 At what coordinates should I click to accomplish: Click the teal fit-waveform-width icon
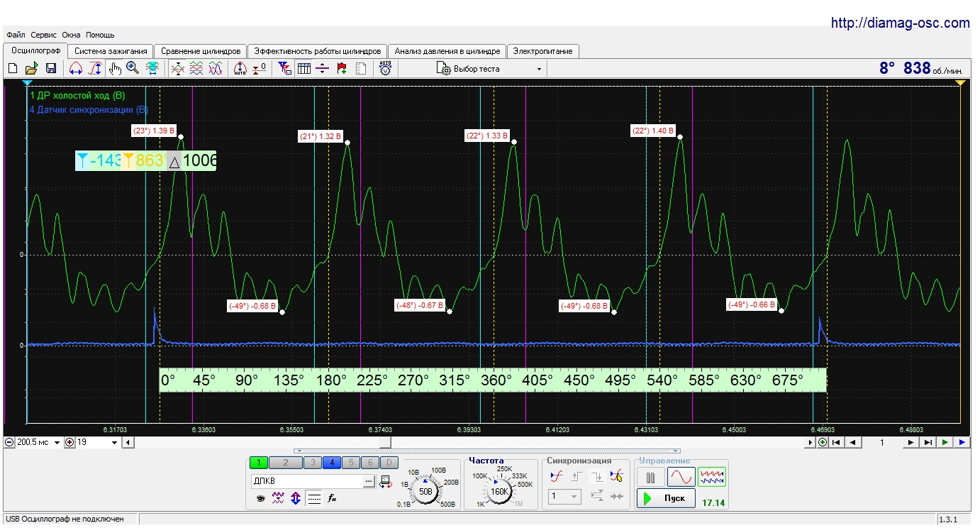152,69
